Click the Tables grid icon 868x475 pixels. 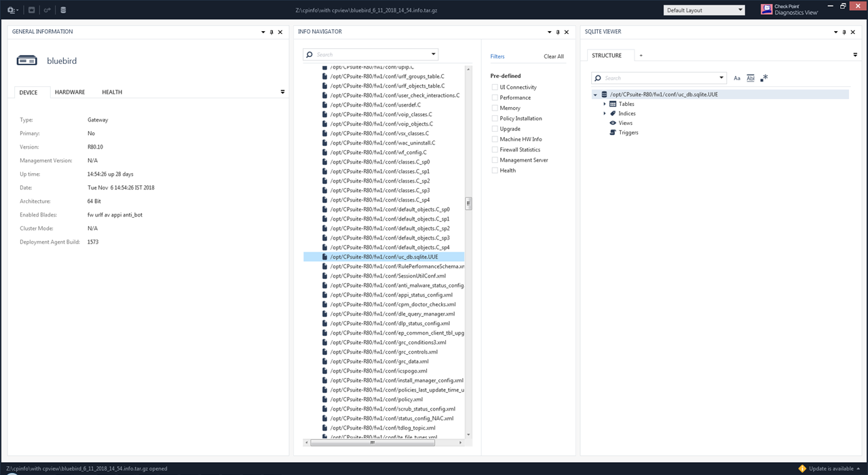pyautogui.click(x=613, y=104)
